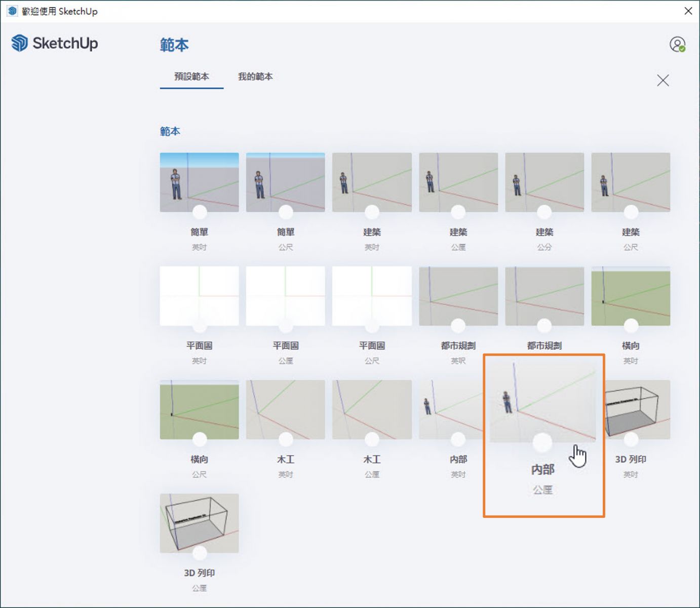Choose the 都市規劃 英呎 template thumbnail
Image resolution: width=700 pixels, height=608 pixels.
click(x=458, y=296)
